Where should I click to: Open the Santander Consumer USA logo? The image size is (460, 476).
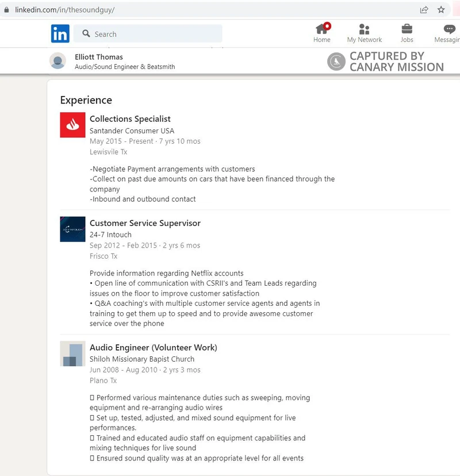point(72,125)
